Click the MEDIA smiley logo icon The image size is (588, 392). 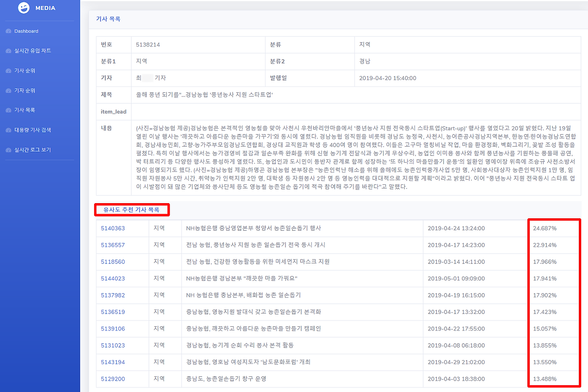coord(24,8)
